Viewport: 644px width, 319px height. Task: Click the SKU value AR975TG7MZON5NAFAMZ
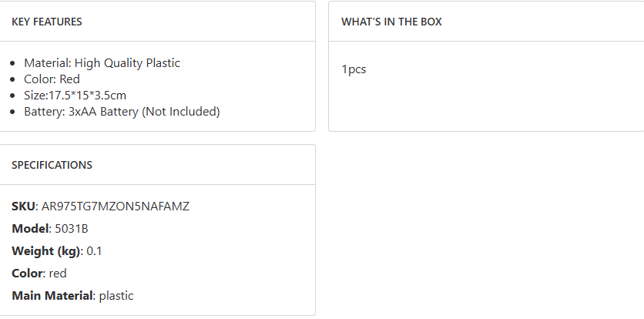point(116,207)
